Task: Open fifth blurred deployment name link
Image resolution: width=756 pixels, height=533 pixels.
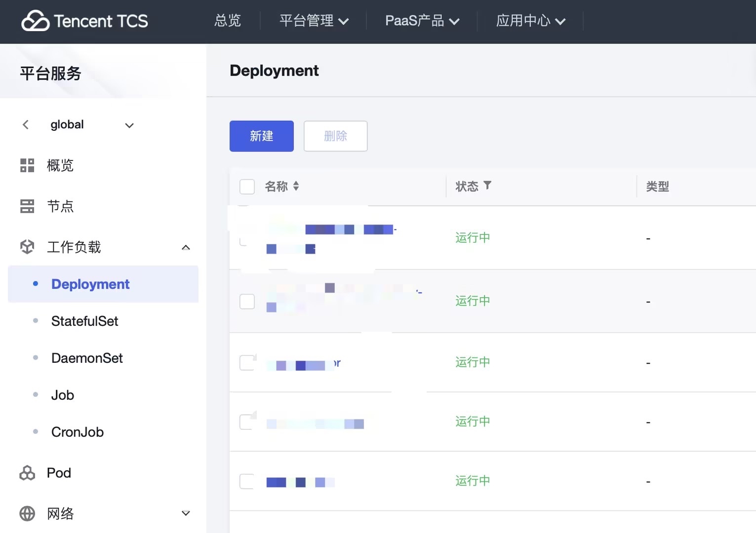Action: coord(300,482)
